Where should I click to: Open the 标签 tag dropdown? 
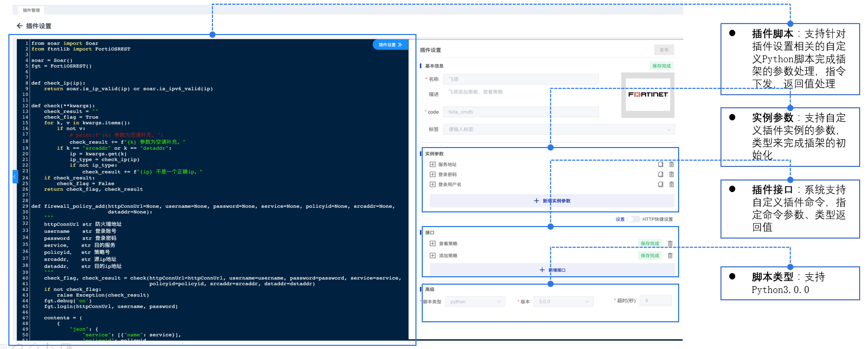click(x=559, y=129)
